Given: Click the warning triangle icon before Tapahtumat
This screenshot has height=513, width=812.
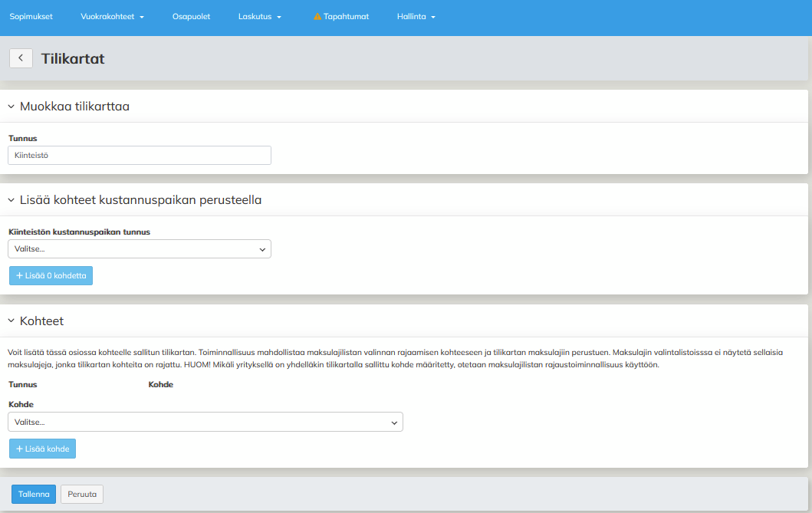Looking at the screenshot, I should click(x=317, y=16).
